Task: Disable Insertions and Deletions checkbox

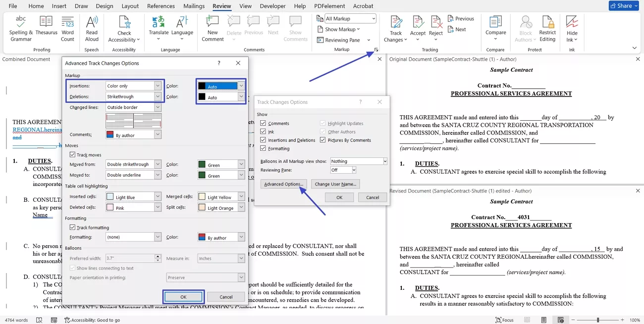Action: coord(263,140)
